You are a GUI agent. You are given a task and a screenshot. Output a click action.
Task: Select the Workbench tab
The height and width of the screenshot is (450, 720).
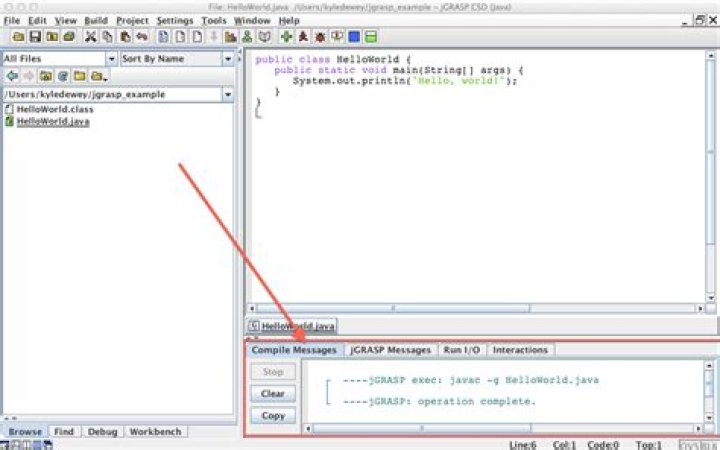(155, 432)
